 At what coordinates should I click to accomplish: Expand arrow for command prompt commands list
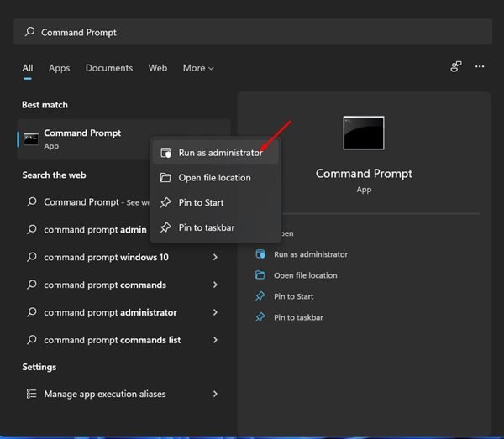pyautogui.click(x=215, y=340)
